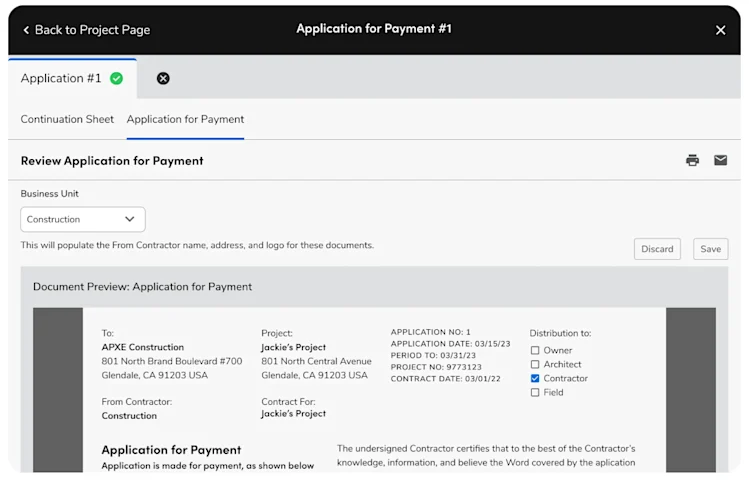Click the Save button

point(710,249)
